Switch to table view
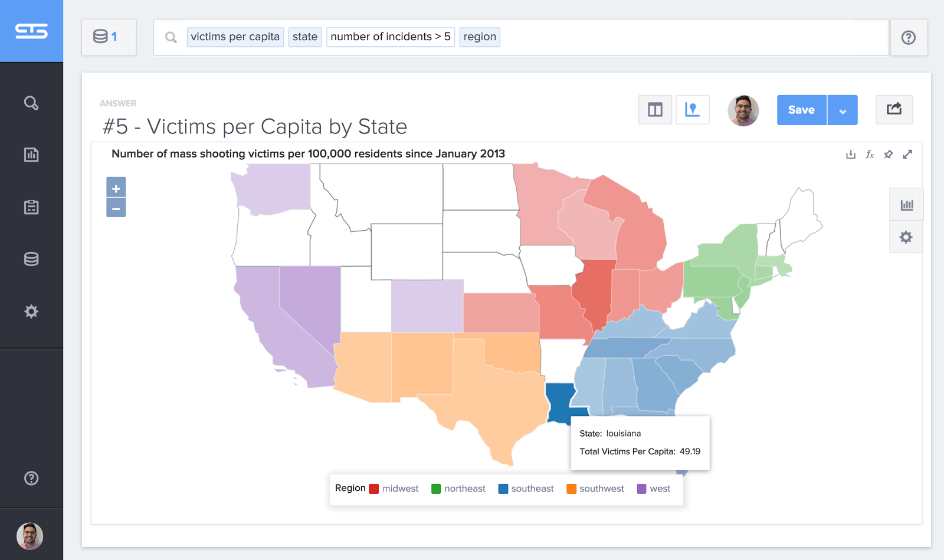This screenshot has width=944, height=560. tap(655, 110)
